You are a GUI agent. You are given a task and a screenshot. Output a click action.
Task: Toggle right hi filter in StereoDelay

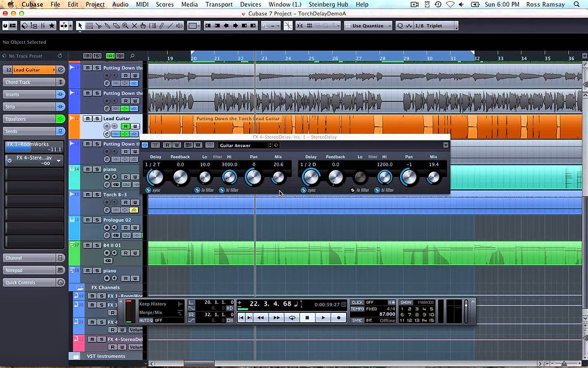tap(377, 190)
